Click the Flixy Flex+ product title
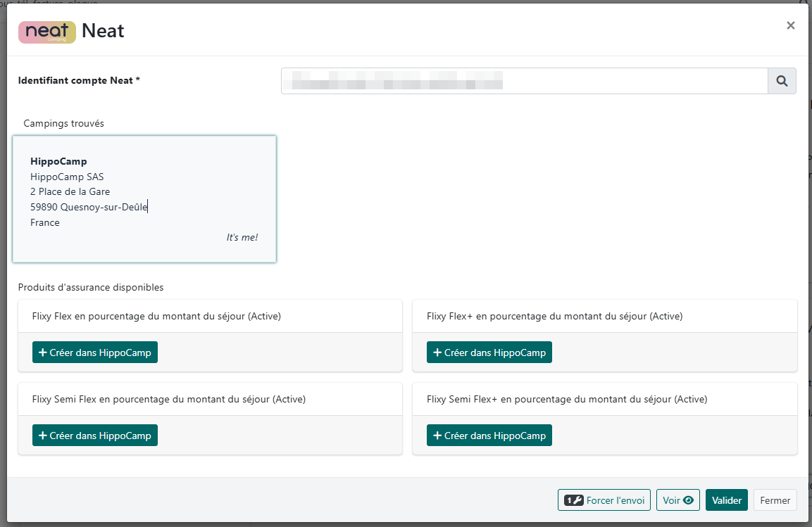The image size is (812, 527). click(x=554, y=317)
